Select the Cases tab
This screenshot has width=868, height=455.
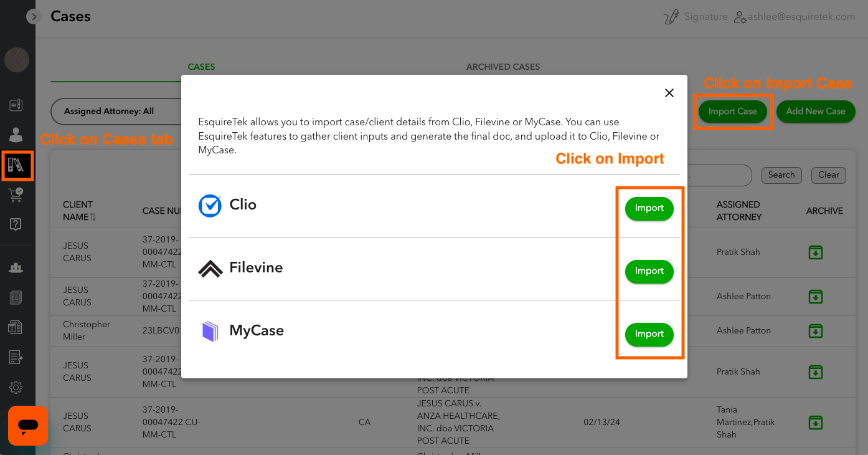tap(201, 67)
